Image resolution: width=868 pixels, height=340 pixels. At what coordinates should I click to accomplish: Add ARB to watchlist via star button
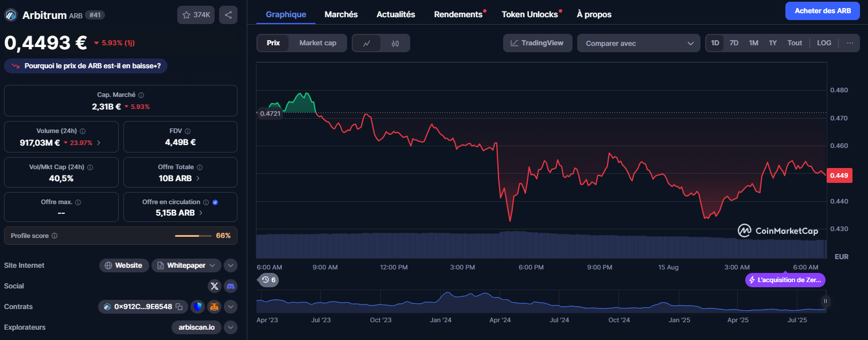click(x=196, y=15)
